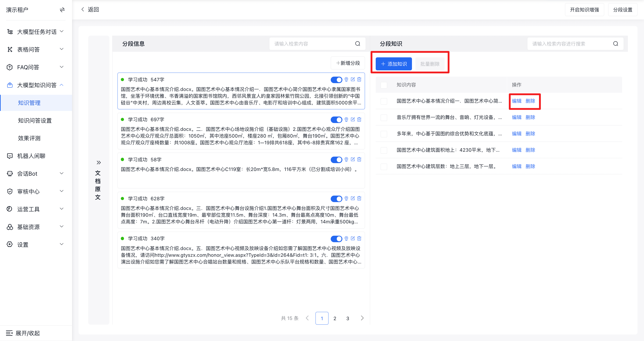The image size is (644, 341).
Task: Click the 展开/收起 sidebar collapse icon
Action: [9, 333]
